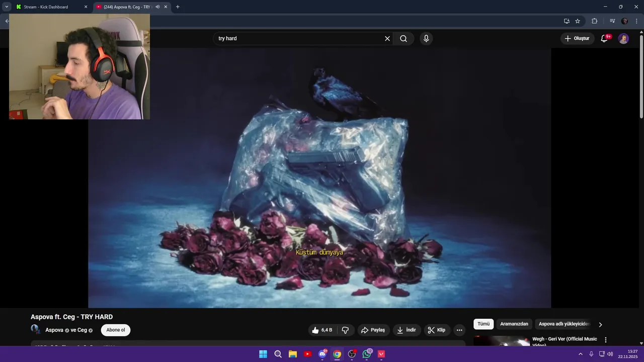Open the YouTube app in taskbar

pyautogui.click(x=307, y=354)
